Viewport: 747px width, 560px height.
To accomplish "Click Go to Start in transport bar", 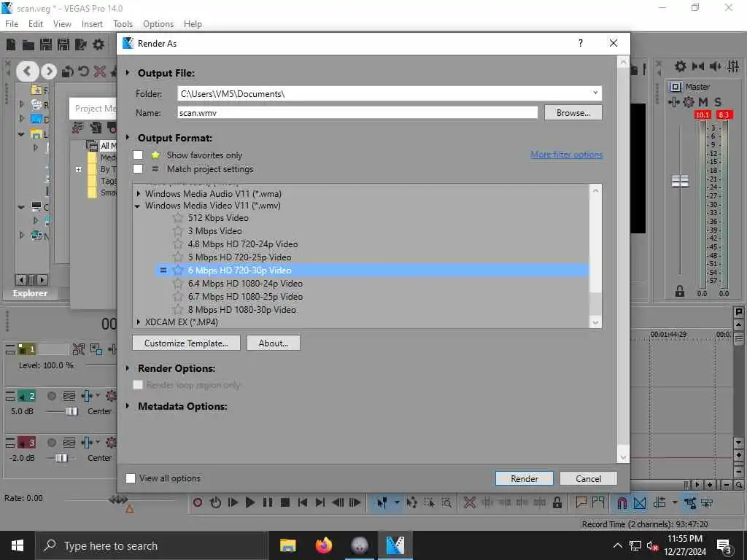I will (303, 502).
